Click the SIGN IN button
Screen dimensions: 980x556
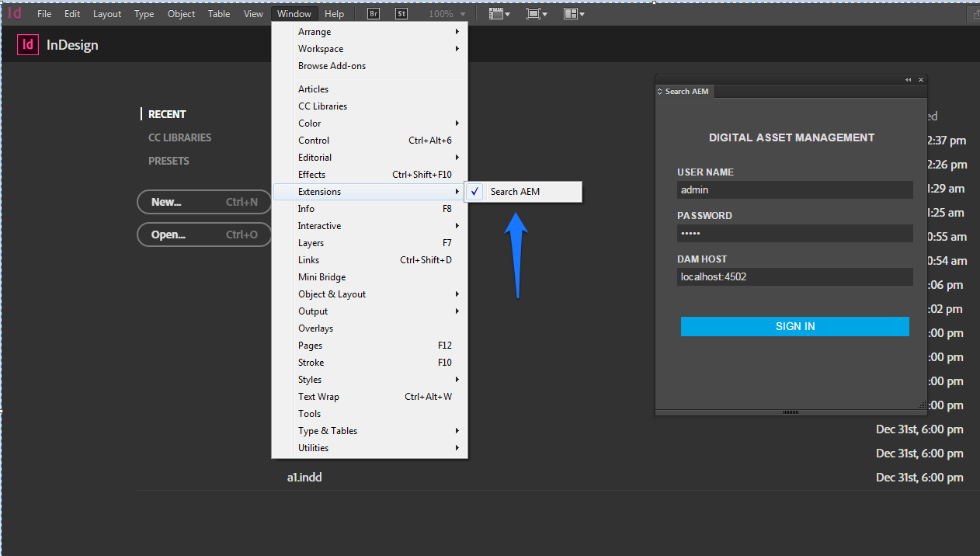point(794,326)
